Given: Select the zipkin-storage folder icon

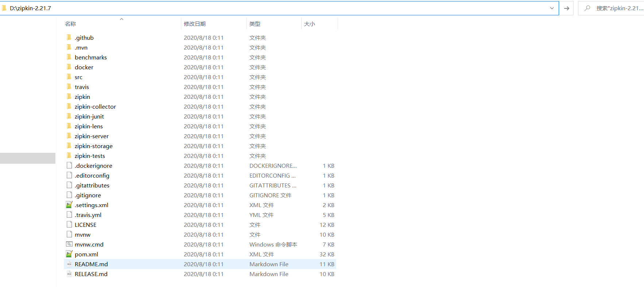Looking at the screenshot, I should pyautogui.click(x=69, y=146).
